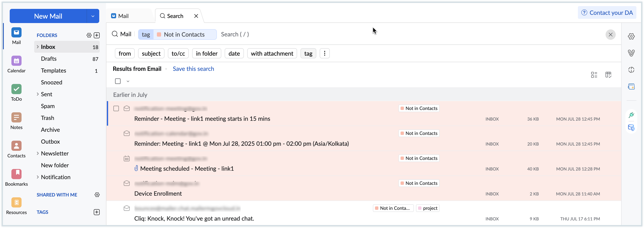This screenshot has width=644, height=228.
Task: Expand the Newsletter folder
Action: (38, 153)
